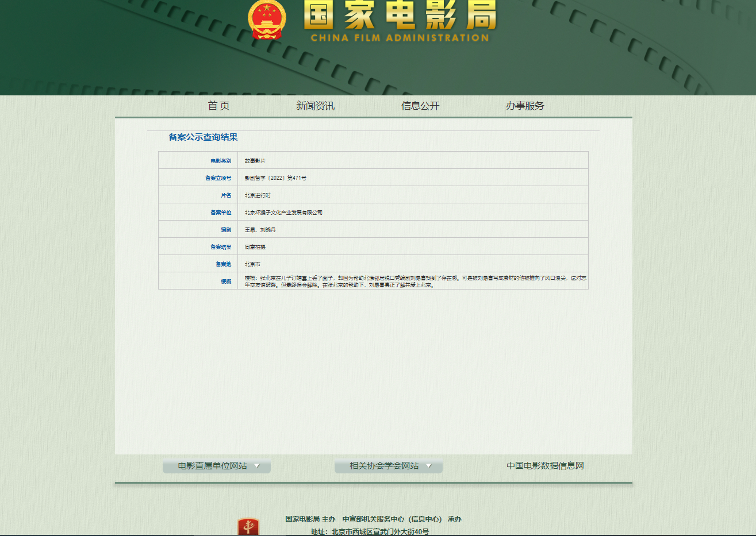The height and width of the screenshot is (536, 756).
Task: Click the 编剧 label cell
Action: point(198,229)
